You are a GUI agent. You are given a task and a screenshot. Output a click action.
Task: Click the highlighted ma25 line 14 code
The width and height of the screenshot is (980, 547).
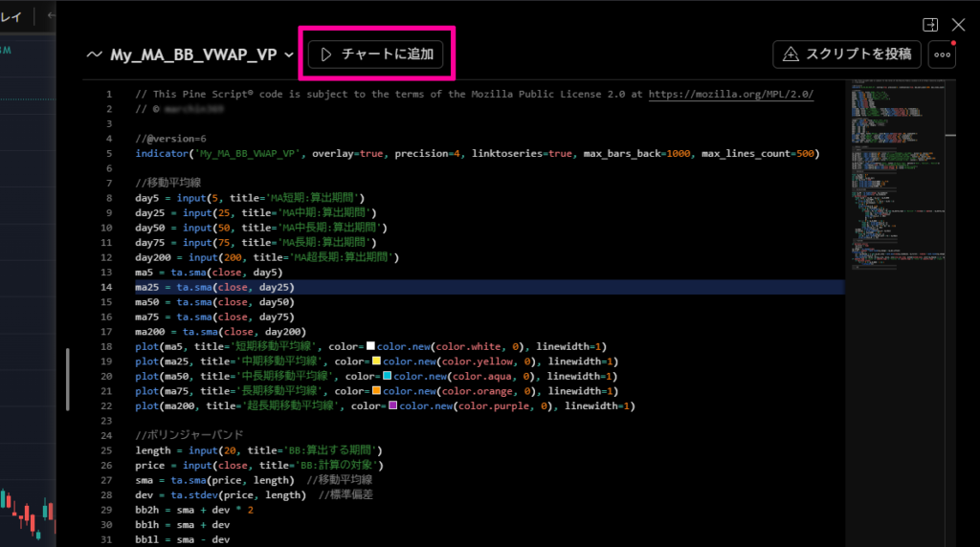point(215,287)
